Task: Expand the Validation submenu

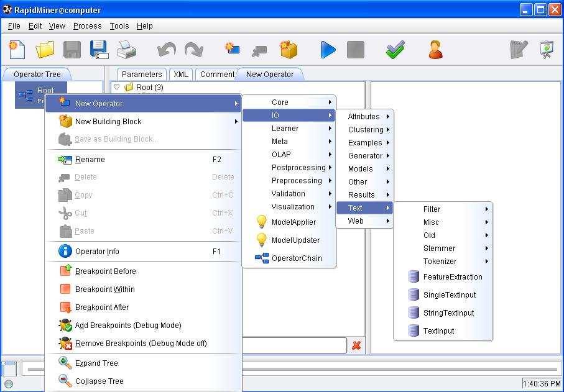Action: pyautogui.click(x=289, y=194)
